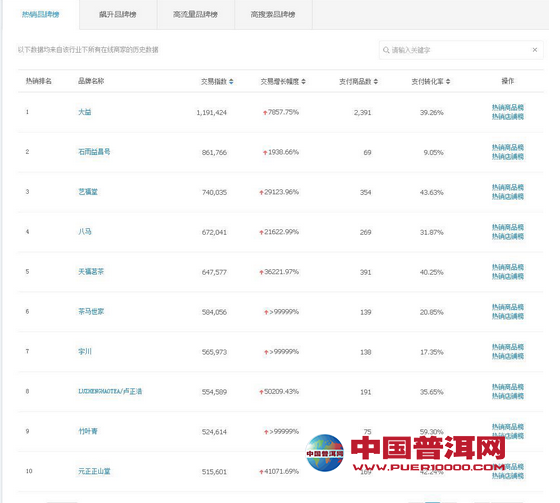This screenshot has width=560, height=503.
Task: Open 热销商品榜 for 茶马世家 row
Action: pyautogui.click(x=508, y=307)
